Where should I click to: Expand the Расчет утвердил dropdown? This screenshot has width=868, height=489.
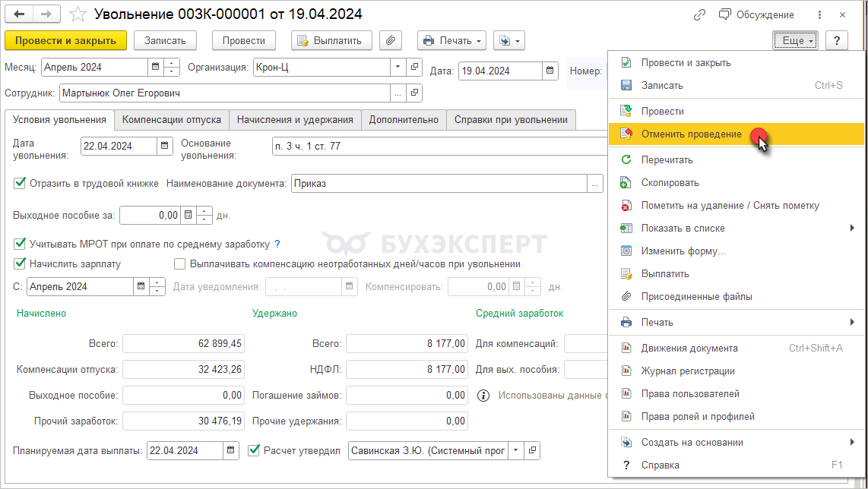coord(516,450)
